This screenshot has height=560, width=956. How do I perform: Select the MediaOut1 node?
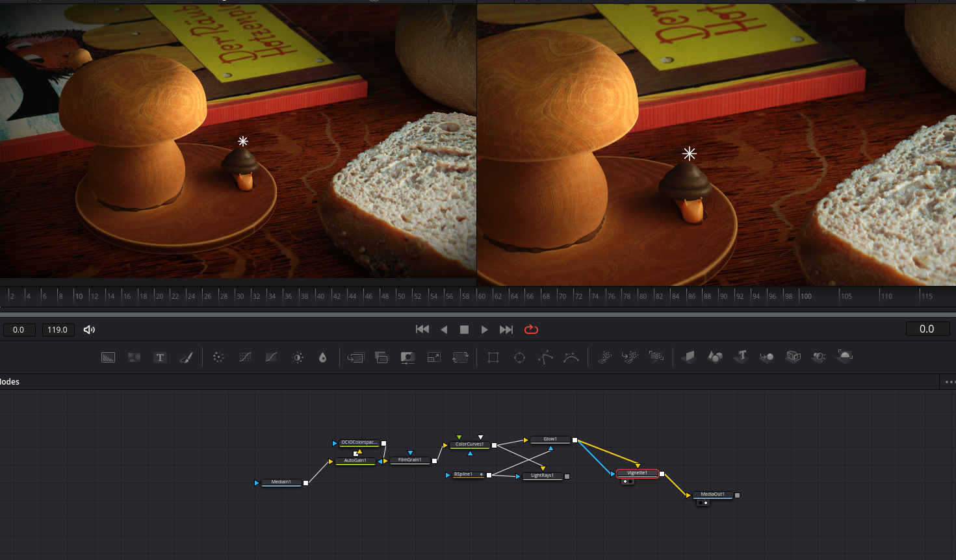[x=713, y=494]
